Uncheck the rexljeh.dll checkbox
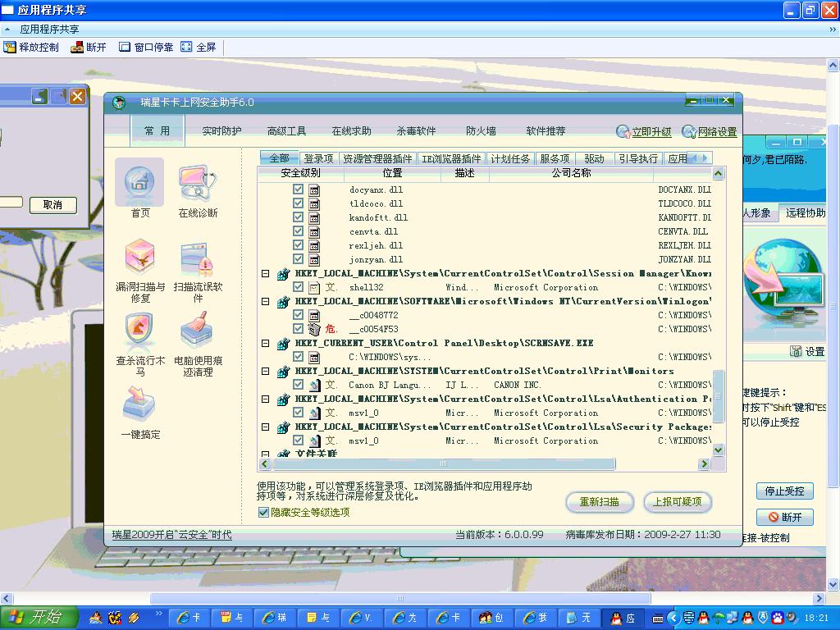Viewport: 840px width, 630px height. click(x=299, y=244)
